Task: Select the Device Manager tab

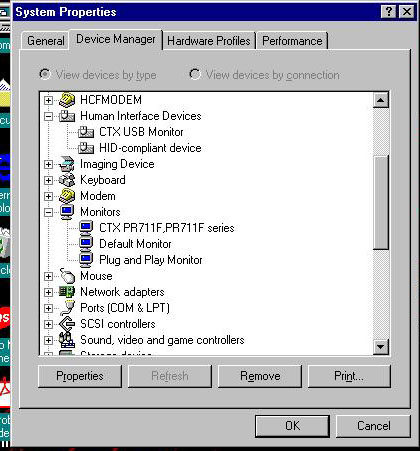Action: point(116,39)
